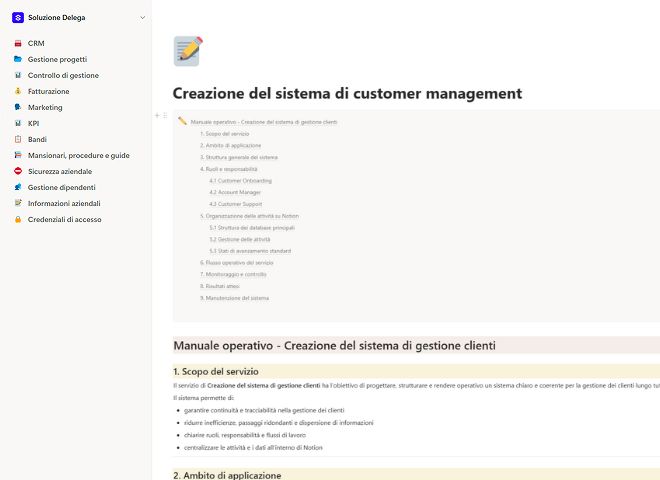Screen dimensions: 660x480
Task: Jump to '5.2 Gestione delle attività' link
Action: (x=240, y=240)
